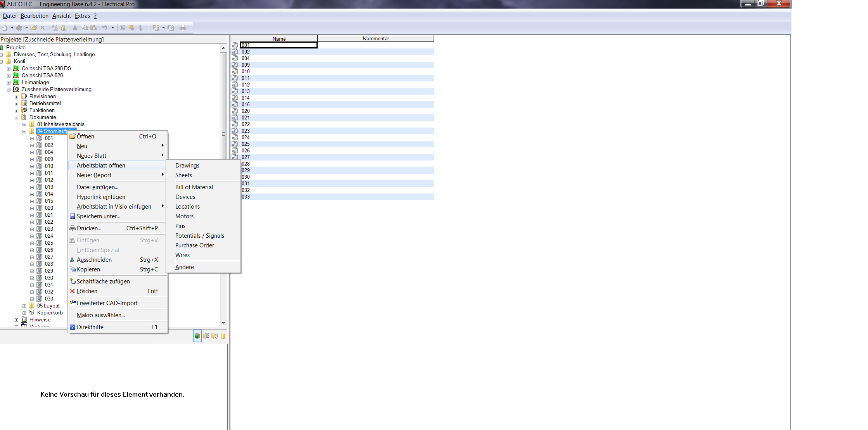Click the green projects book panel icon
The image size is (868, 430).
coord(197,336)
